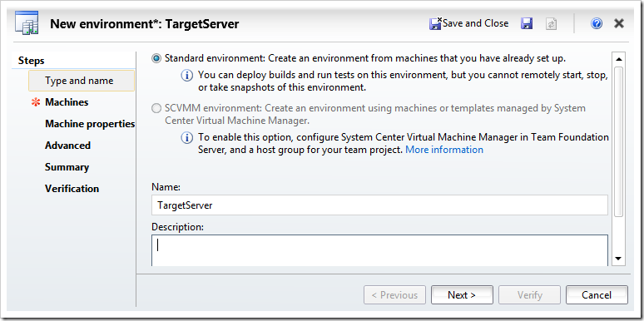Select the Standard environment radio button
Viewport: 644px width, 321px height.
[156, 59]
